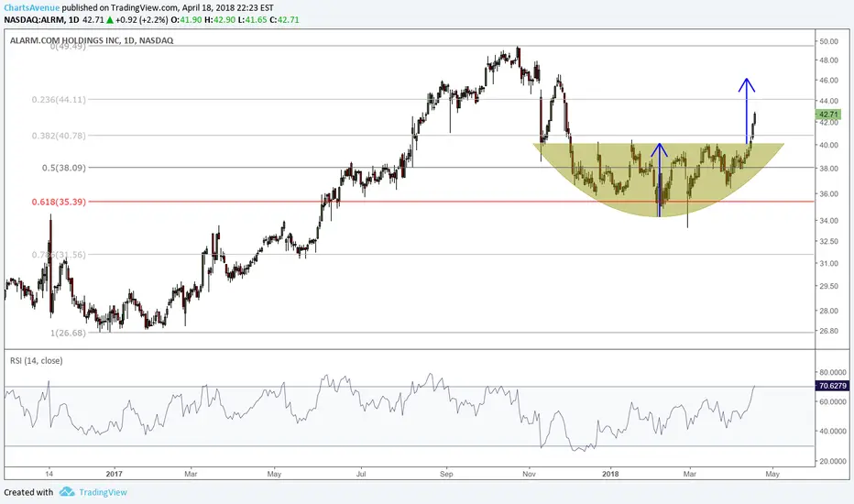This screenshot has width=854, height=504.
Task: Click the Nov date axis label
Action: click(529, 474)
